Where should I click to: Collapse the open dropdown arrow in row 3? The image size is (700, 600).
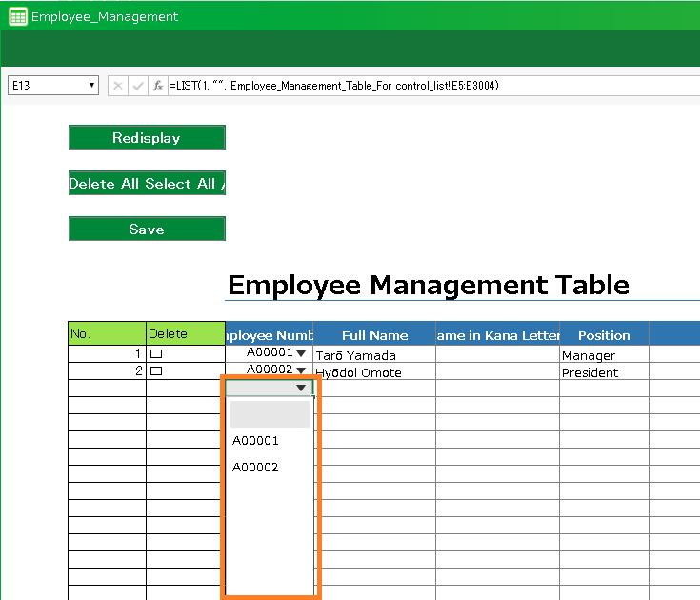click(x=301, y=389)
